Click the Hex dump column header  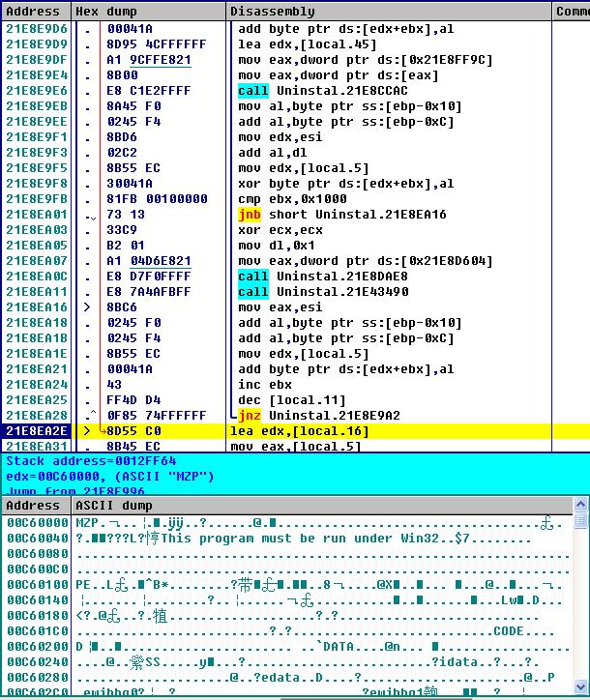click(x=149, y=12)
